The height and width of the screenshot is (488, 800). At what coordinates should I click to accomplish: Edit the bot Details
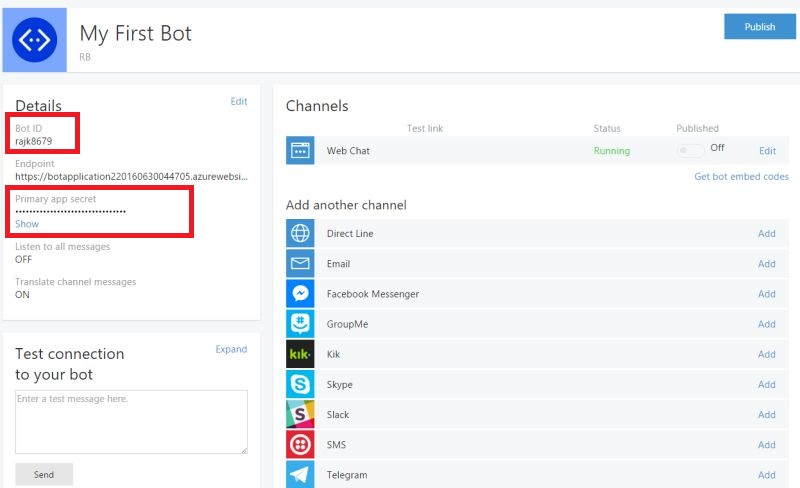click(239, 101)
